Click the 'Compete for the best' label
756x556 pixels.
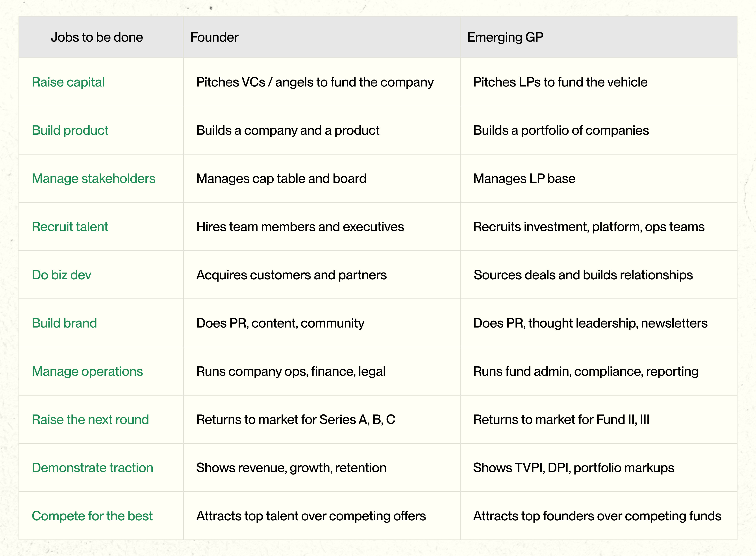[92, 516]
